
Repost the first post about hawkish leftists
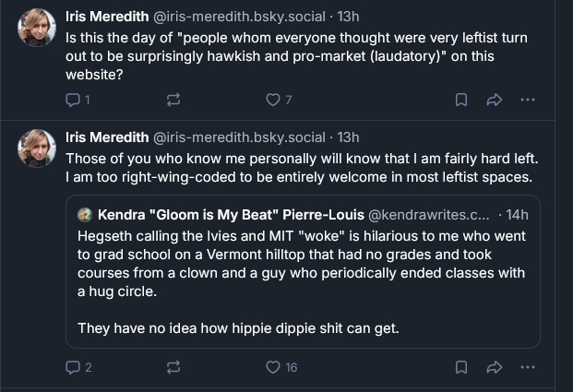173,100
